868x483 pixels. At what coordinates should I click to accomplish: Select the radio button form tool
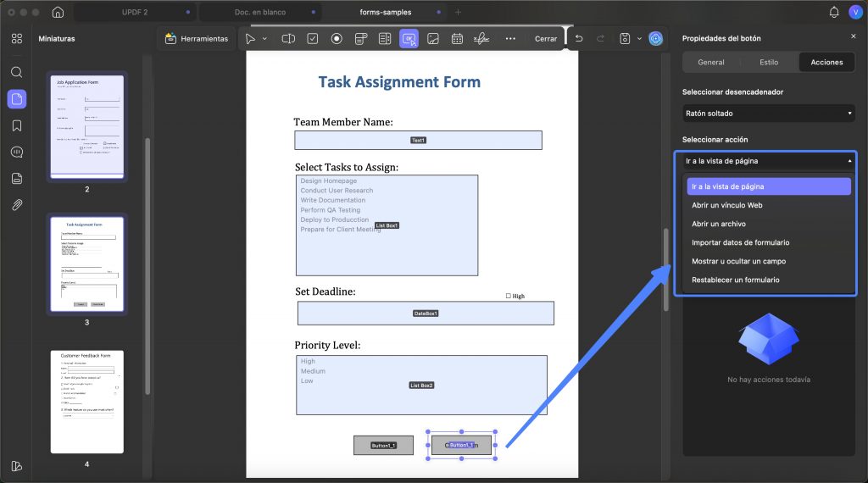click(x=337, y=39)
